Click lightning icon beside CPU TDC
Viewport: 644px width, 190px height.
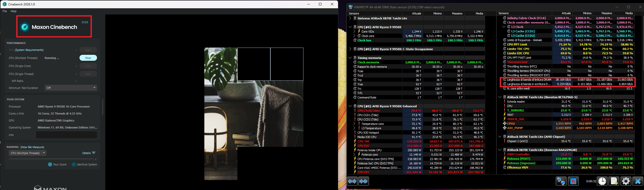[355, 141]
